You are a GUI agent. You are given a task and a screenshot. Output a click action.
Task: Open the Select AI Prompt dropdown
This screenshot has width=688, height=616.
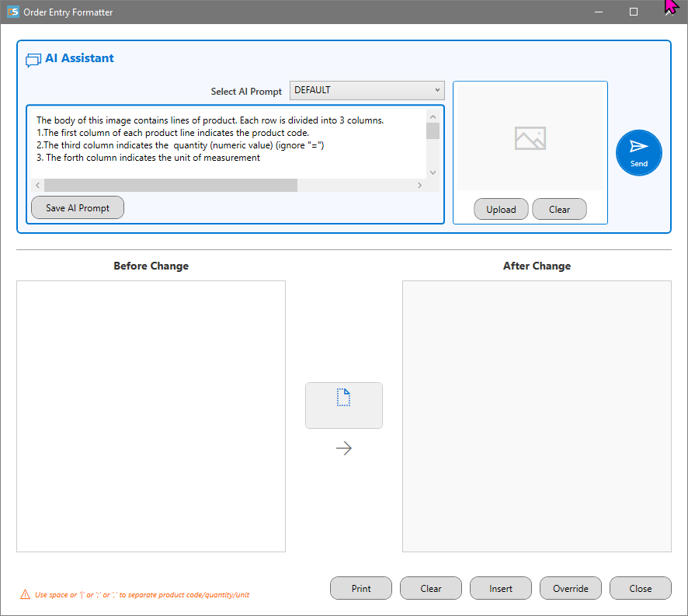click(x=367, y=90)
